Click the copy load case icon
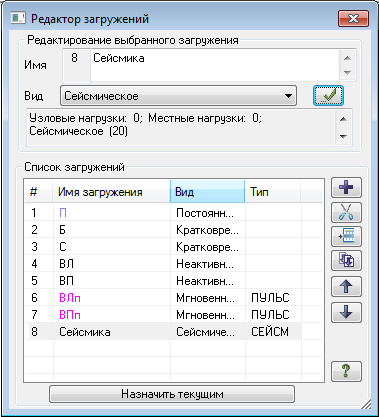Viewport: 379px width, 417px height. pos(346,261)
